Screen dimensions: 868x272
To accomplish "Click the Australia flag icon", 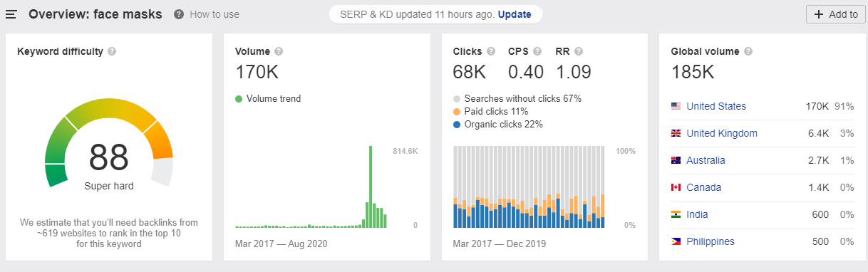I will [676, 160].
